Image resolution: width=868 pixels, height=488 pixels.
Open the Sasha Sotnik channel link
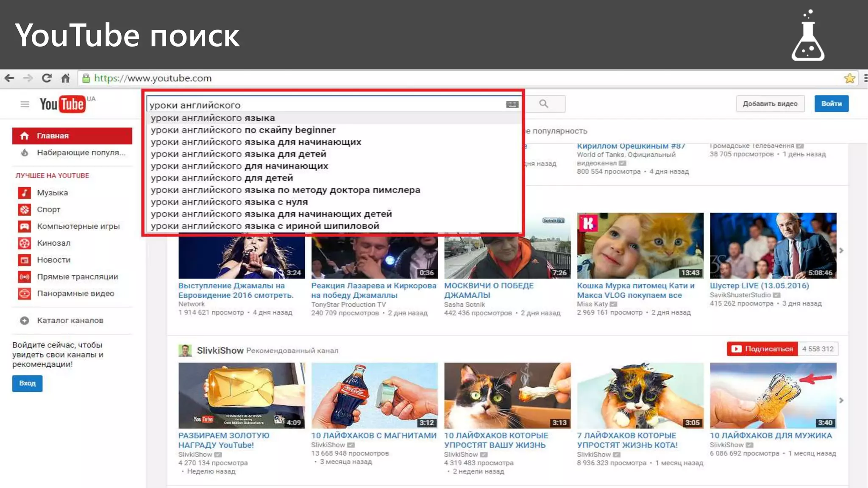(x=465, y=305)
